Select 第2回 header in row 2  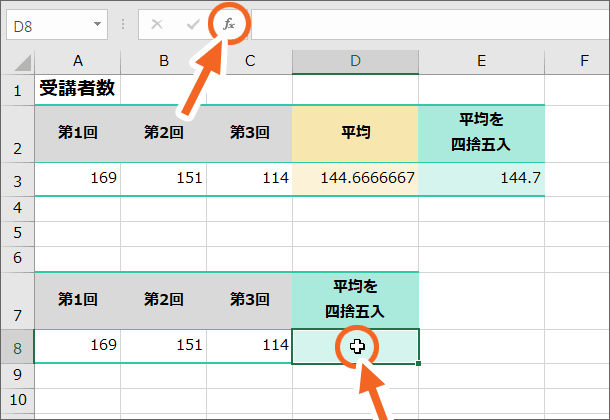[164, 134]
